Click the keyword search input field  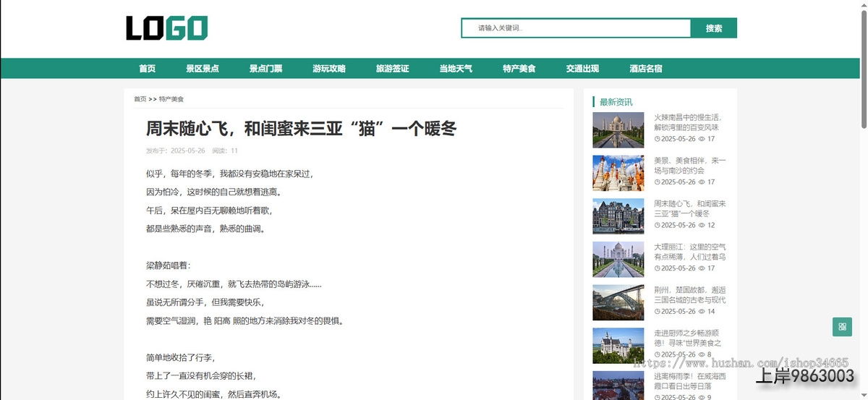[x=576, y=28]
